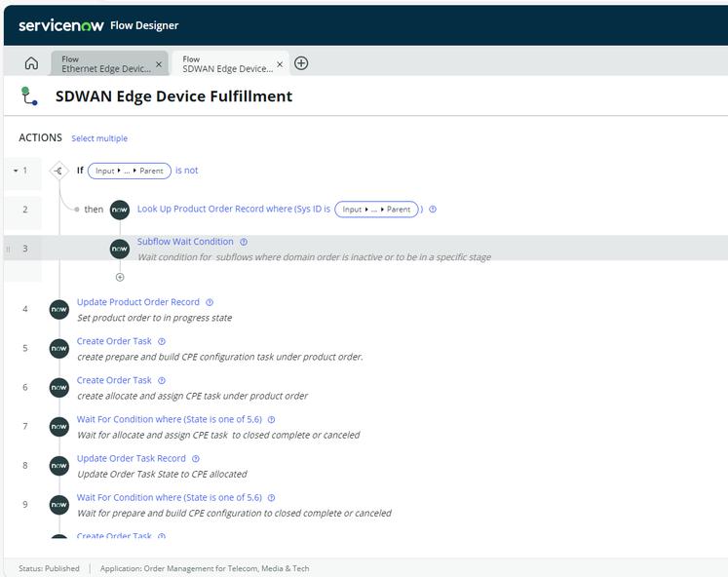Click now icon for step 5 Create Order Task
The image size is (728, 577).
[59, 349]
